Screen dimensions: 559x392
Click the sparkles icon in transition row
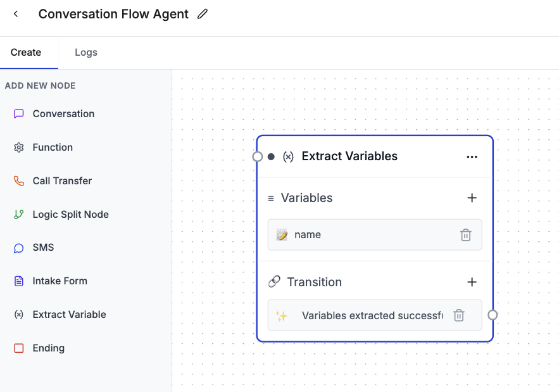click(x=281, y=315)
